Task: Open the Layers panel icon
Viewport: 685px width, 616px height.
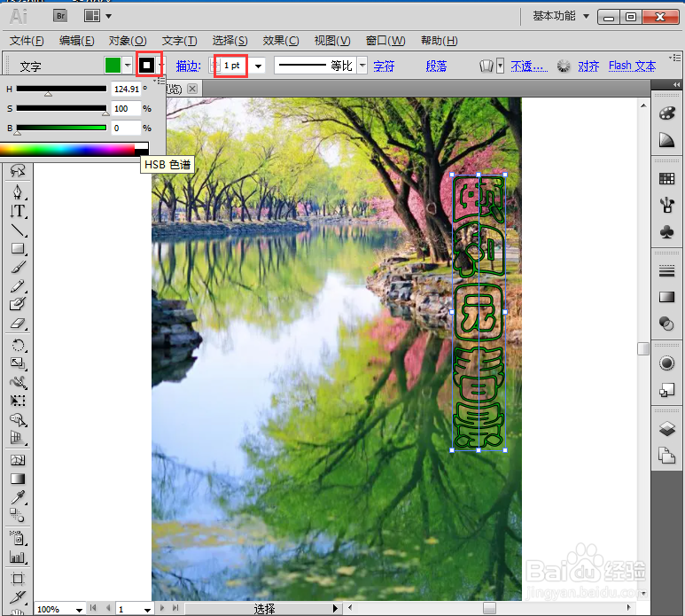Action: [x=666, y=429]
